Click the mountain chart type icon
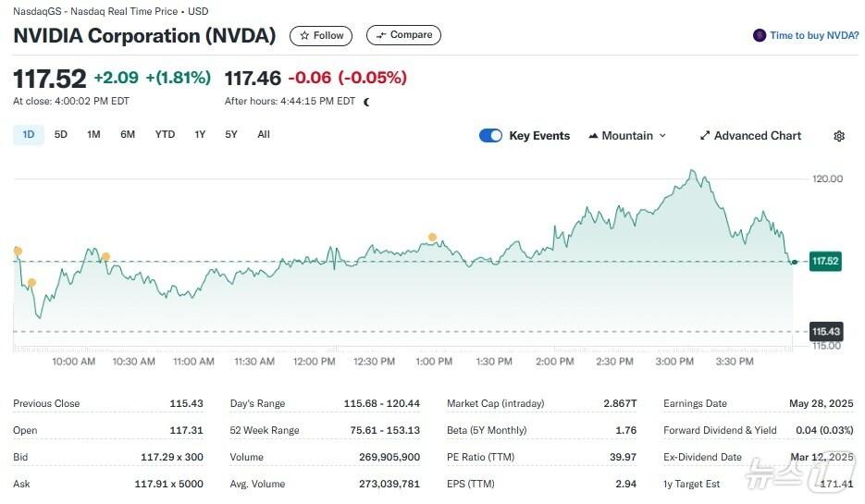 pos(593,136)
